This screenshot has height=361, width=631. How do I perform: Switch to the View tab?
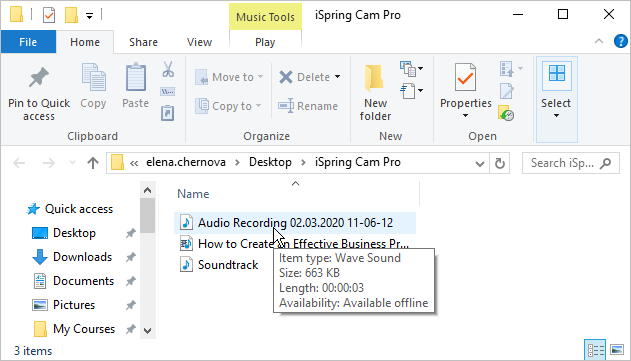[199, 42]
